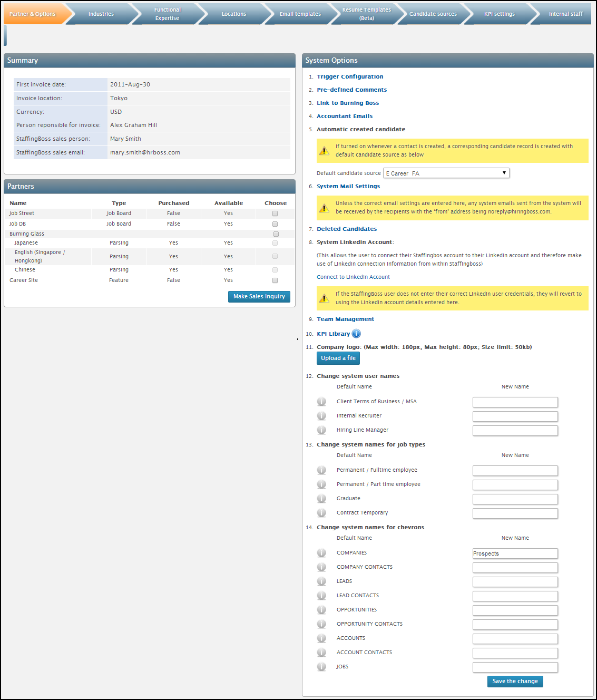
Task: Click new name field for Contract Temporary
Action: 515,513
